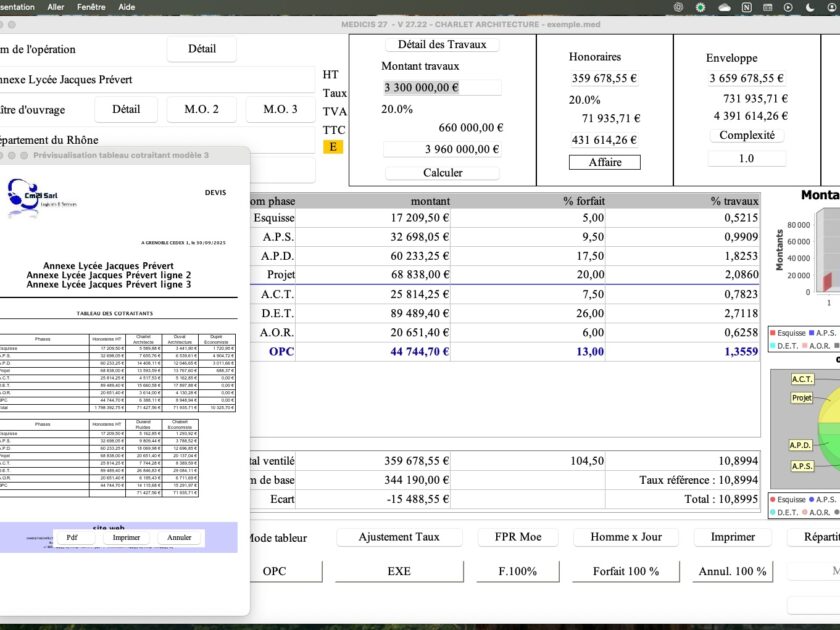The height and width of the screenshot is (630, 840).
Task: Click the yellow E indicator
Action: tap(333, 147)
